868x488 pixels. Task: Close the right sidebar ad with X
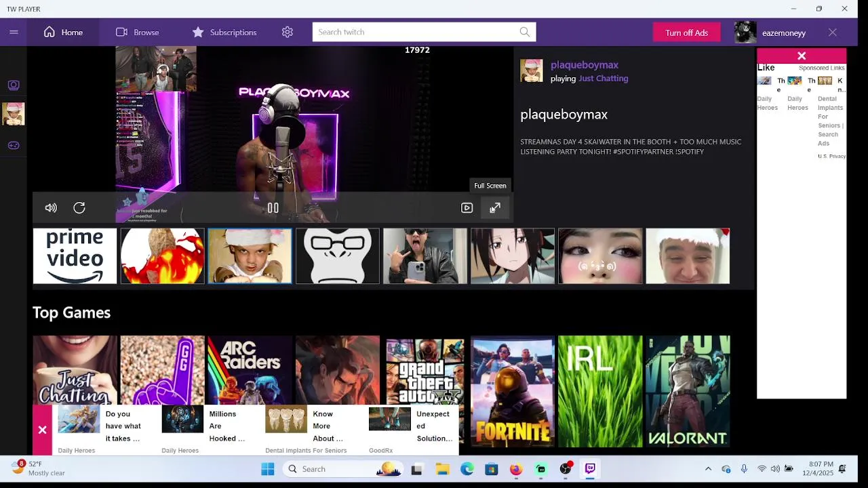coord(802,56)
